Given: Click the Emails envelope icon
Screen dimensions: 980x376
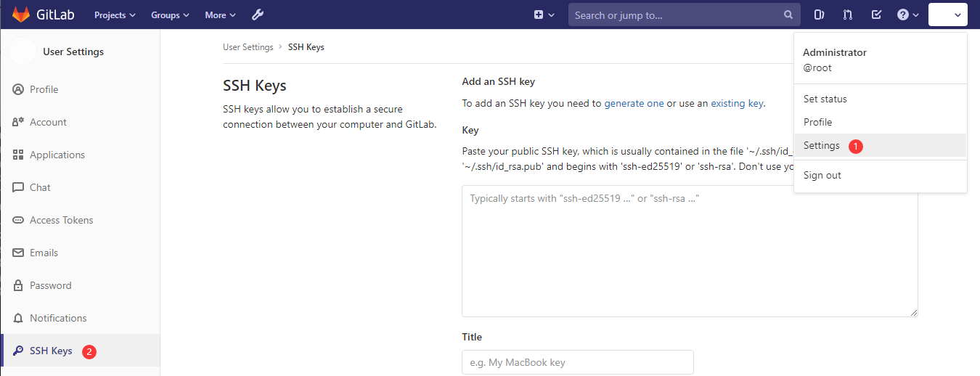Looking at the screenshot, I should coord(18,253).
